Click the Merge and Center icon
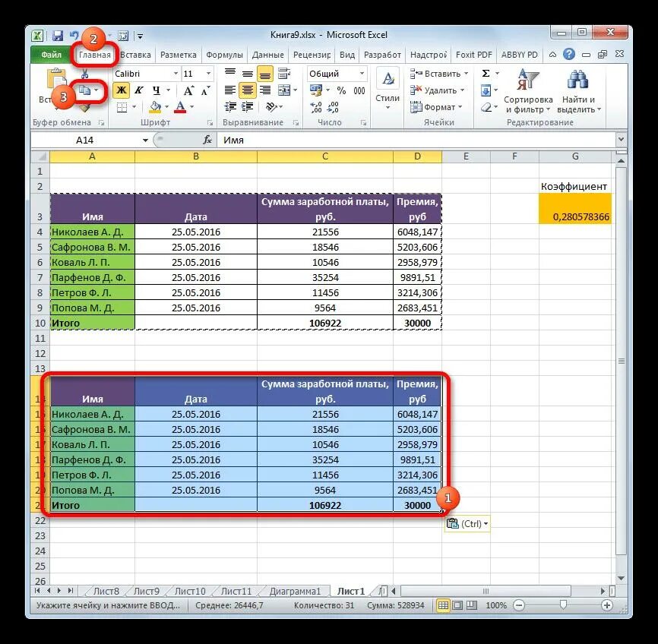The width and height of the screenshot is (658, 644). coord(284,90)
